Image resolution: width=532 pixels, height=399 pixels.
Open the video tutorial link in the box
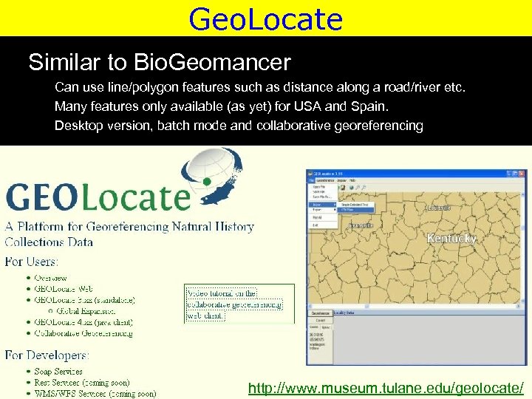(234, 304)
